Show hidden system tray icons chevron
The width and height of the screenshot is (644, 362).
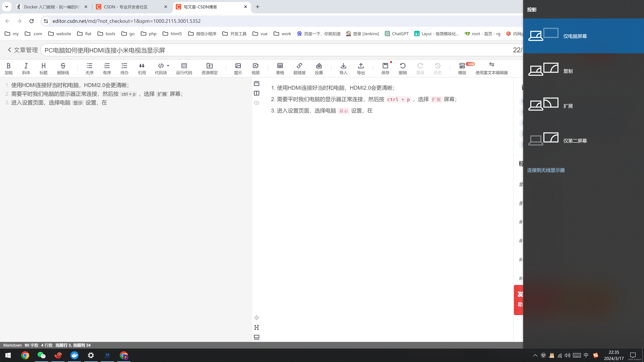pos(535,355)
